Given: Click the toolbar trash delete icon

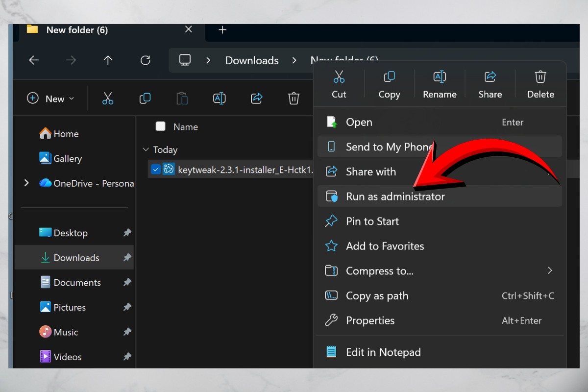Looking at the screenshot, I should [x=294, y=98].
